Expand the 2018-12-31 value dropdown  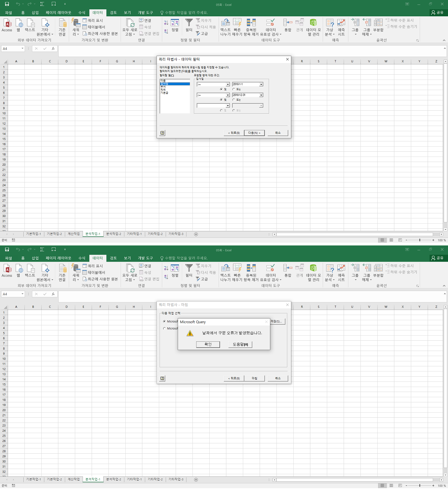(x=261, y=95)
